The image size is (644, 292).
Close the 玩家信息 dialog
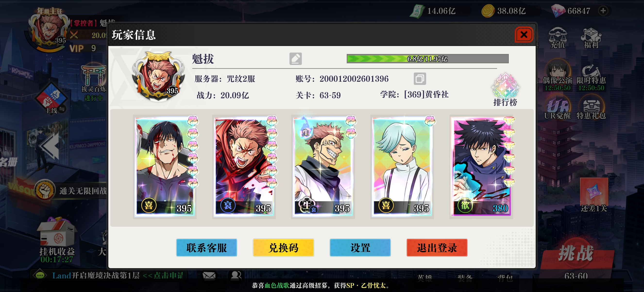(x=524, y=35)
